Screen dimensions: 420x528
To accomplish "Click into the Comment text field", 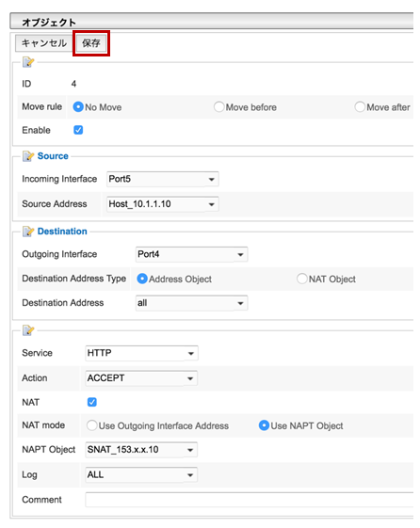I will [x=250, y=500].
